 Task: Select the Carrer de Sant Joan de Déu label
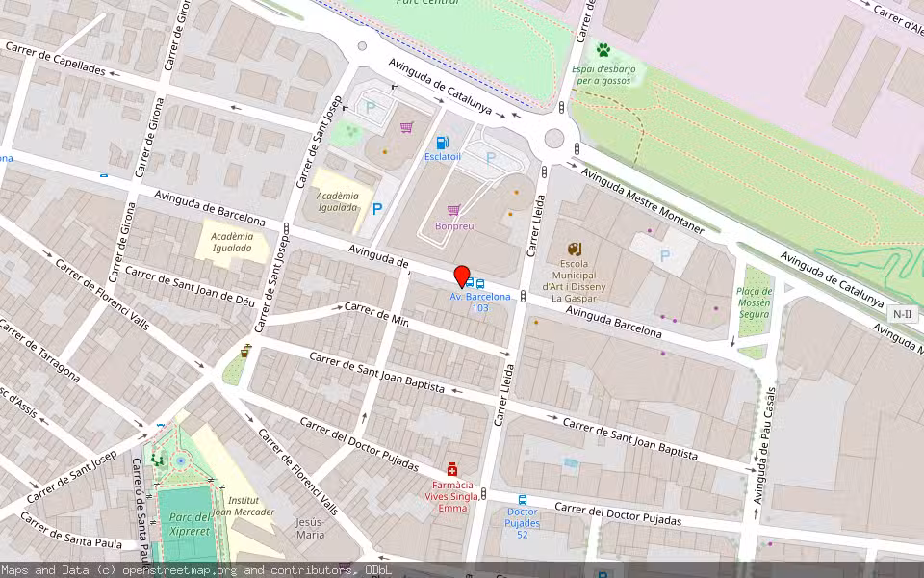pos(190,286)
